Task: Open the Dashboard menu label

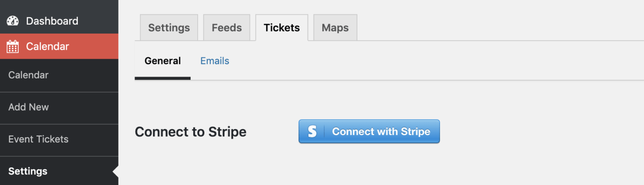Action: (x=52, y=21)
